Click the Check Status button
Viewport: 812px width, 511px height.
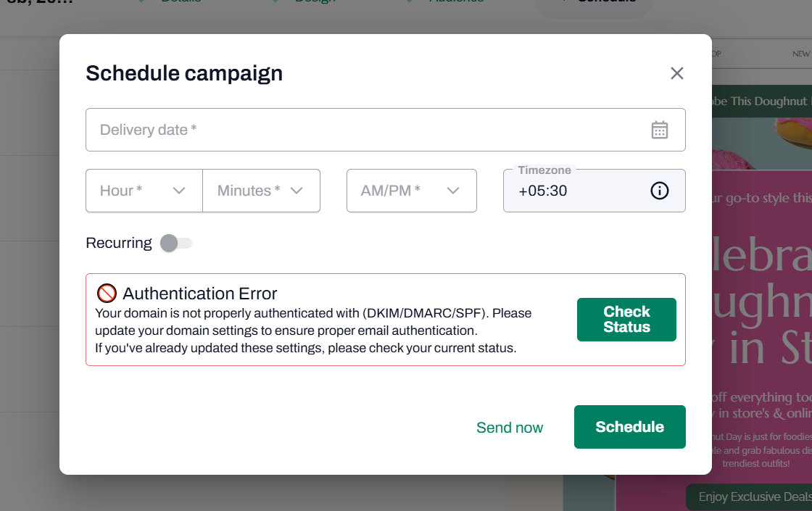[x=626, y=320]
